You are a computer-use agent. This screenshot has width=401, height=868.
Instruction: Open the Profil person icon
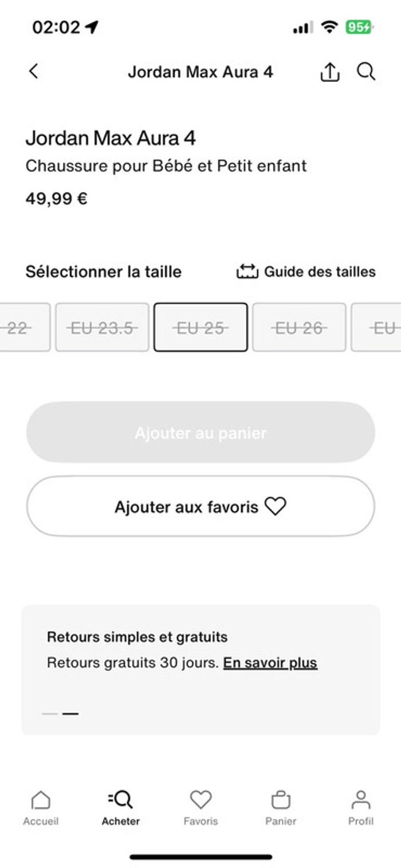(361, 799)
